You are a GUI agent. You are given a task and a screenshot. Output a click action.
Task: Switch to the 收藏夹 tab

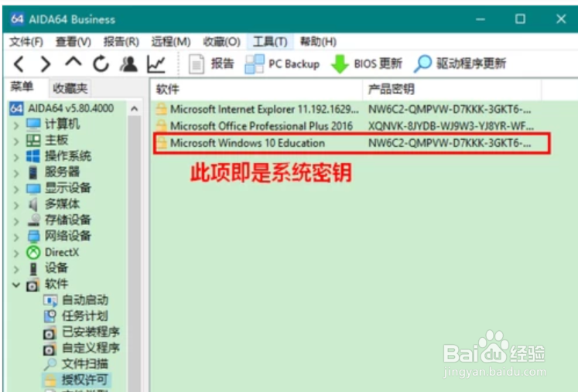70,88
